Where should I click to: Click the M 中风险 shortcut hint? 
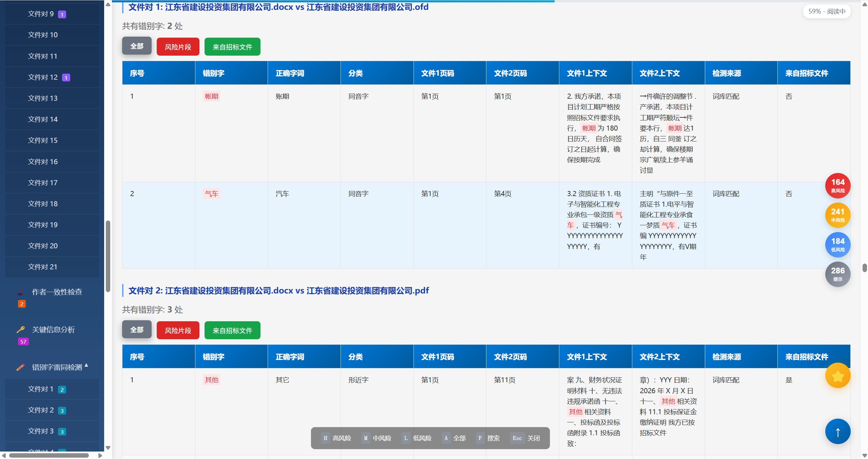(x=376, y=438)
